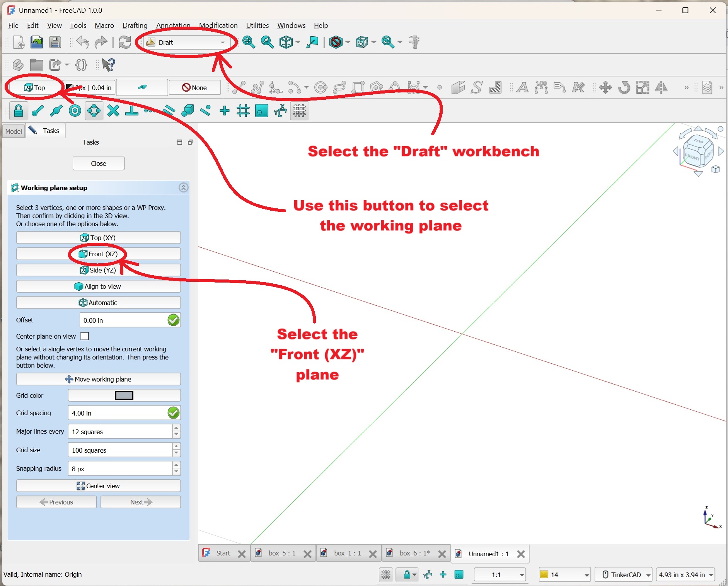Switch to the Model tab

click(x=14, y=131)
